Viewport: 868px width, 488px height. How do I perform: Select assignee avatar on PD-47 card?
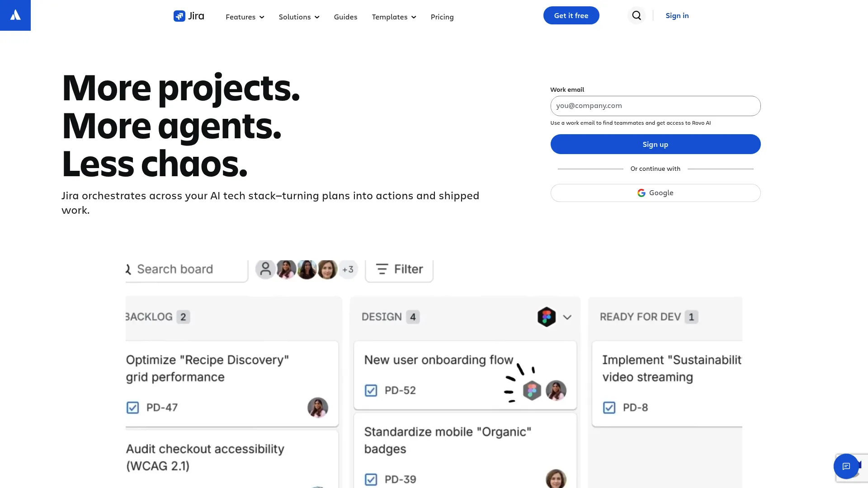[x=318, y=408]
